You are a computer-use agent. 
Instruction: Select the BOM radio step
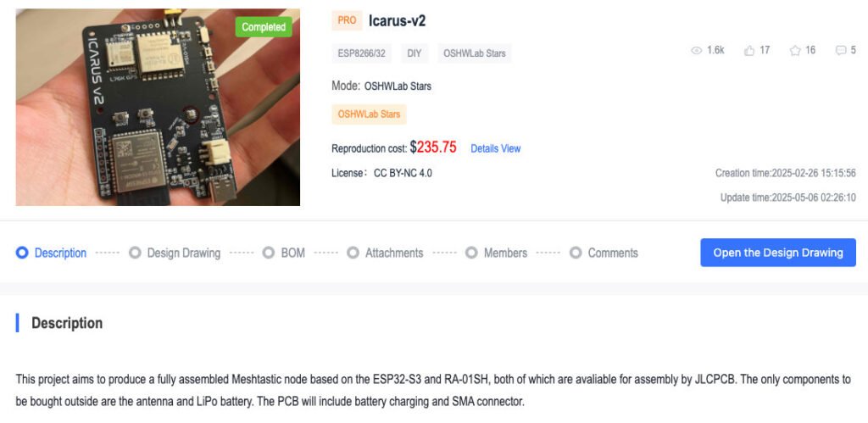pyautogui.click(x=269, y=253)
